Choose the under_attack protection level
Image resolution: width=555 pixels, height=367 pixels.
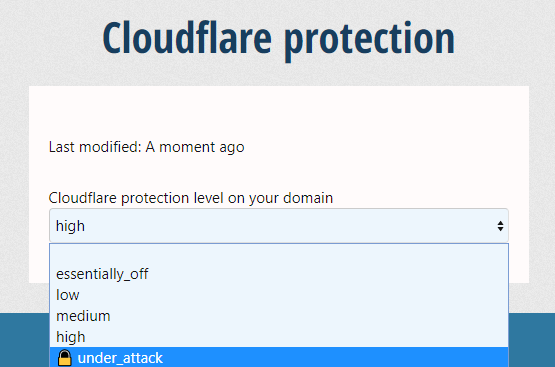pyautogui.click(x=279, y=357)
